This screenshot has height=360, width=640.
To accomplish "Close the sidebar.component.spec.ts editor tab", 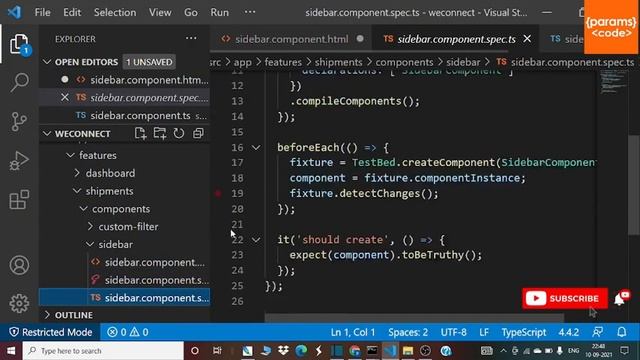I will pos(527,39).
